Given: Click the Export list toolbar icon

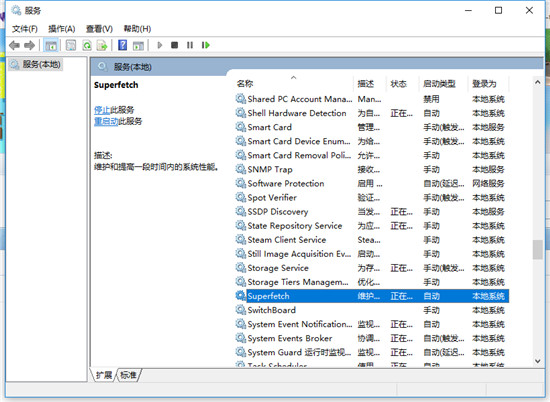Looking at the screenshot, I should tap(102, 45).
